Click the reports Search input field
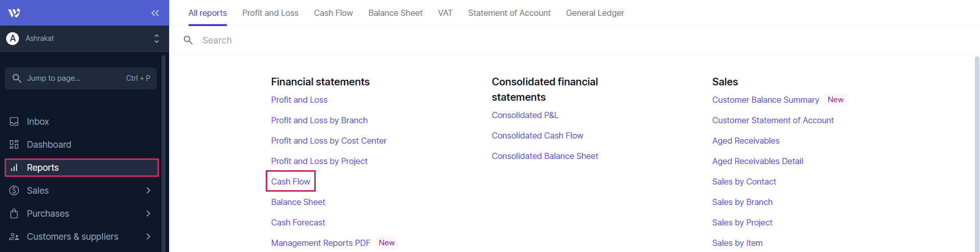The width and height of the screenshot is (980, 252). tap(409, 40)
